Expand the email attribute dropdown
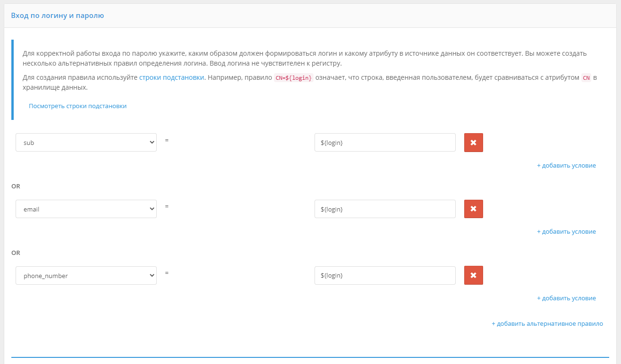Screen dimensions: 621x364 coord(86,209)
